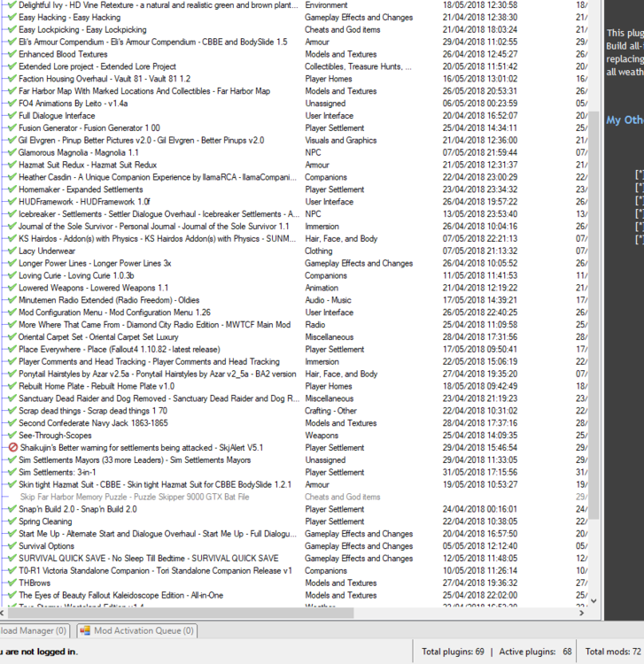
Task: Select Minutemen Radio Extended (Oldies) row
Action: coord(294,300)
